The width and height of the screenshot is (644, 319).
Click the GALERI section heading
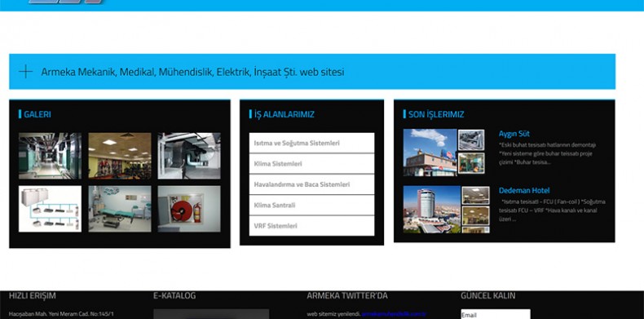37,114
